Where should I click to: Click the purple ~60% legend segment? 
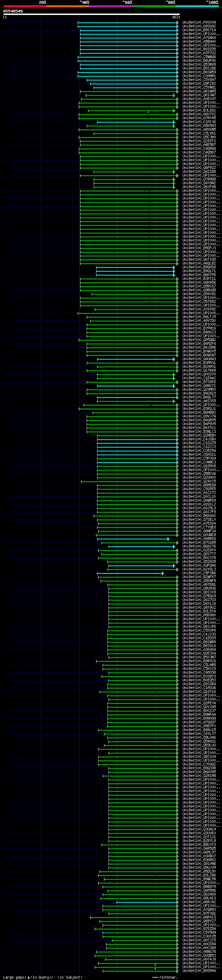tap(111, 6)
